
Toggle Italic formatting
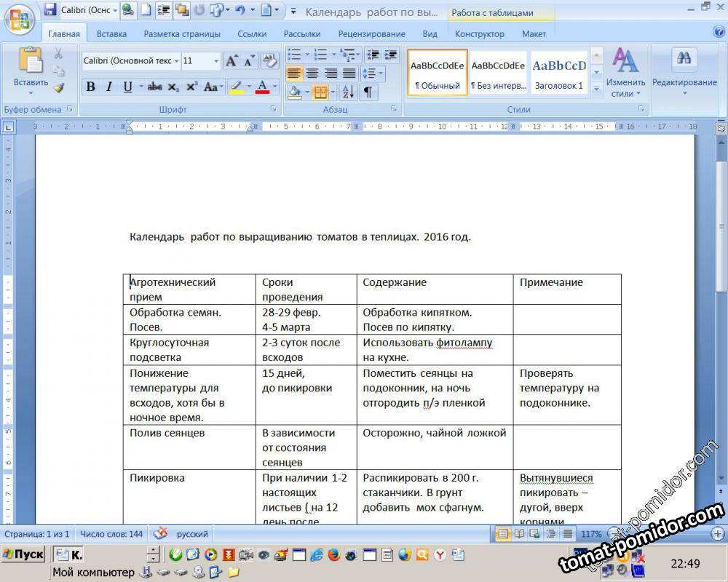(109, 87)
